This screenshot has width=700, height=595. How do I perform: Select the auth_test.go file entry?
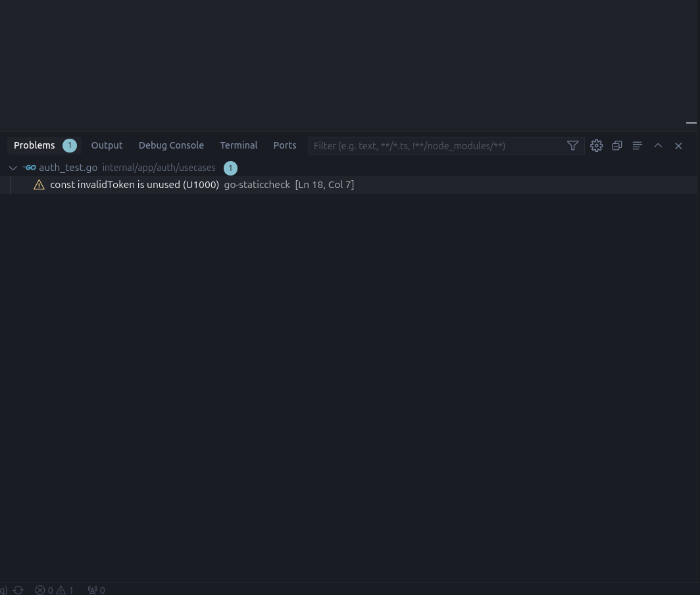coord(68,168)
